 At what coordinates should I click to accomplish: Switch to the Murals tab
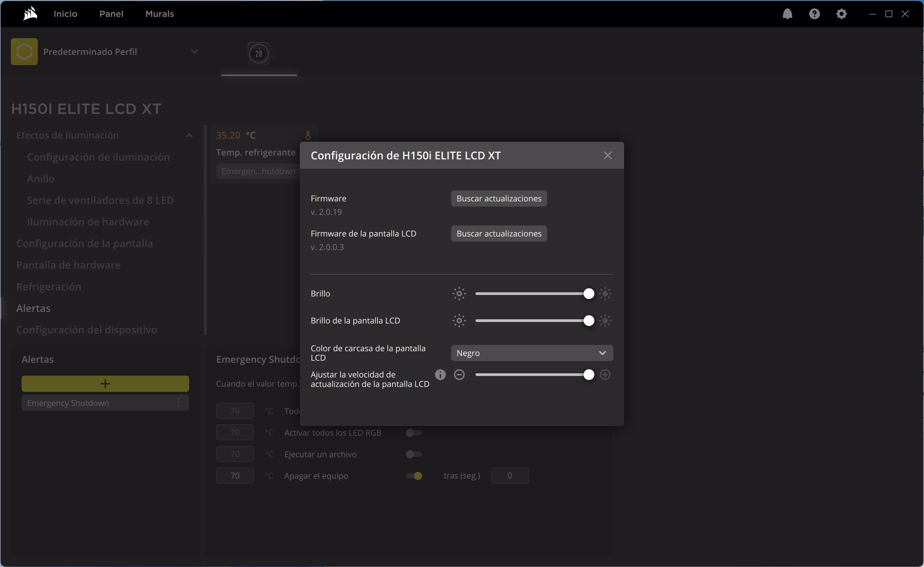click(x=159, y=14)
